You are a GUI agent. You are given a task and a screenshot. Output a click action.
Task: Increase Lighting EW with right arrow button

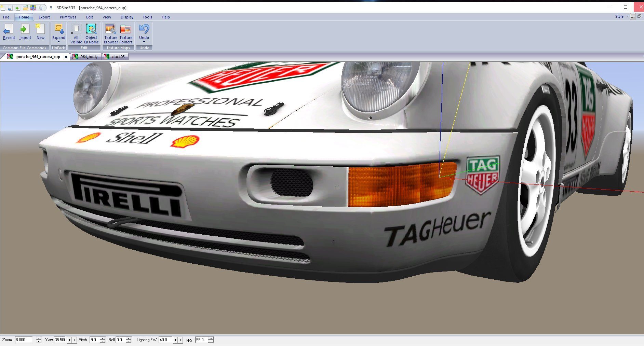181,340
